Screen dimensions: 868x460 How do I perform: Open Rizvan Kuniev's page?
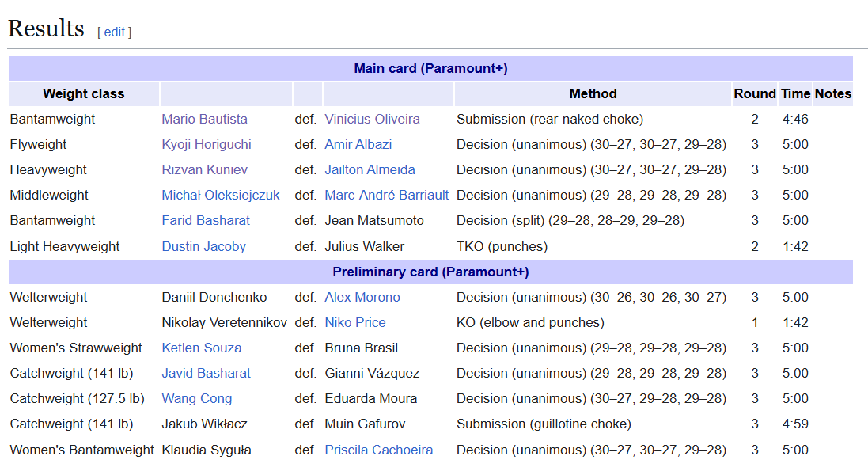[x=204, y=169]
